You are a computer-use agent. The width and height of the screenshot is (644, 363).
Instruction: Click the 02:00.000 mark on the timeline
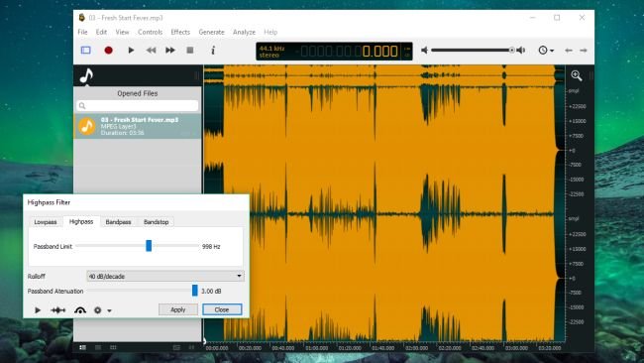tap(416, 348)
